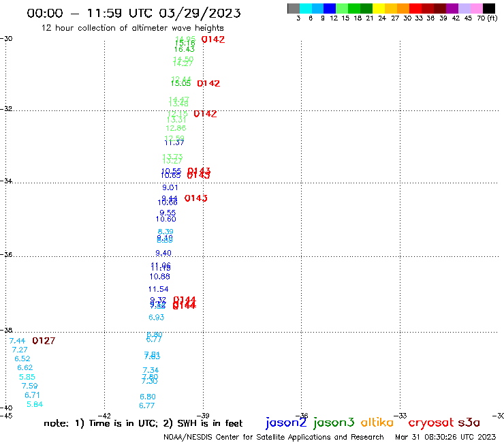Viewport: 504px width, 443px height.
Task: Click the 5.84 wave height value
Action: point(35,404)
